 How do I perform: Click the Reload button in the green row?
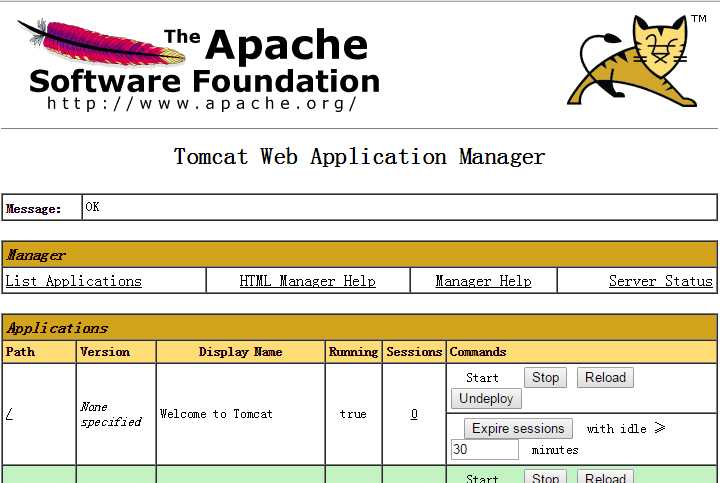tap(605, 477)
